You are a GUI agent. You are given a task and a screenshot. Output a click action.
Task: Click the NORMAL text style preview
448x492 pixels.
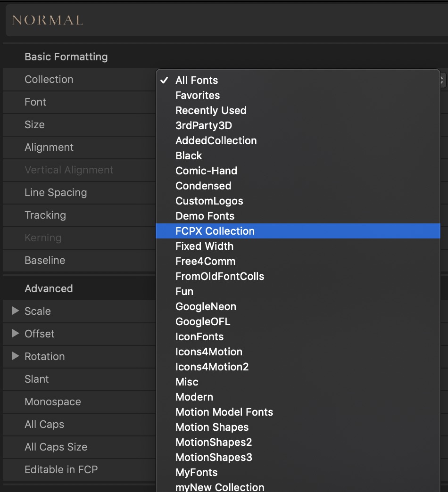[47, 20]
